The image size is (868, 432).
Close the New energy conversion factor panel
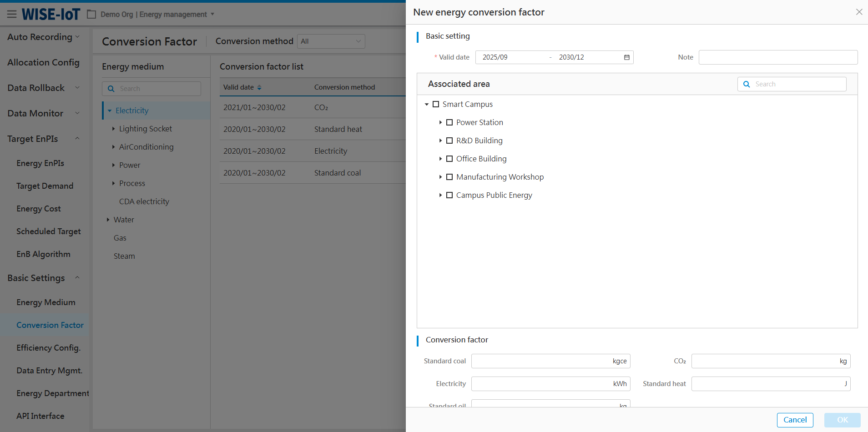coord(859,12)
